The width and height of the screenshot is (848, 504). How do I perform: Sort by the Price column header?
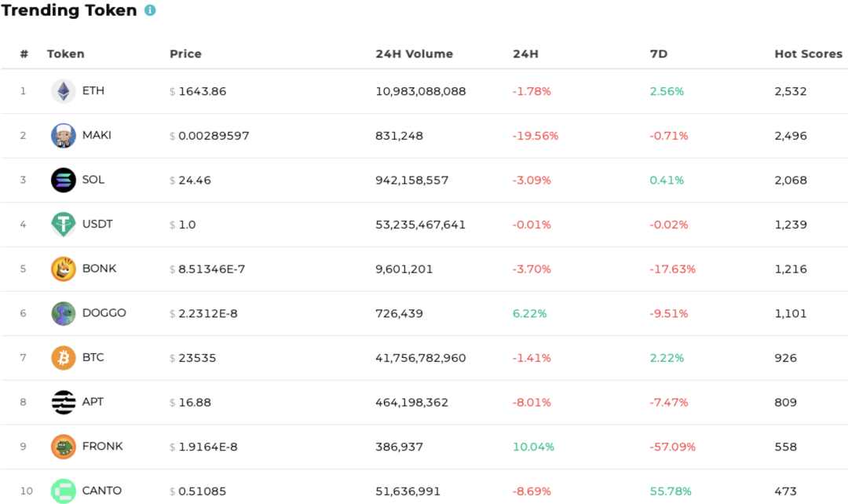tap(185, 53)
